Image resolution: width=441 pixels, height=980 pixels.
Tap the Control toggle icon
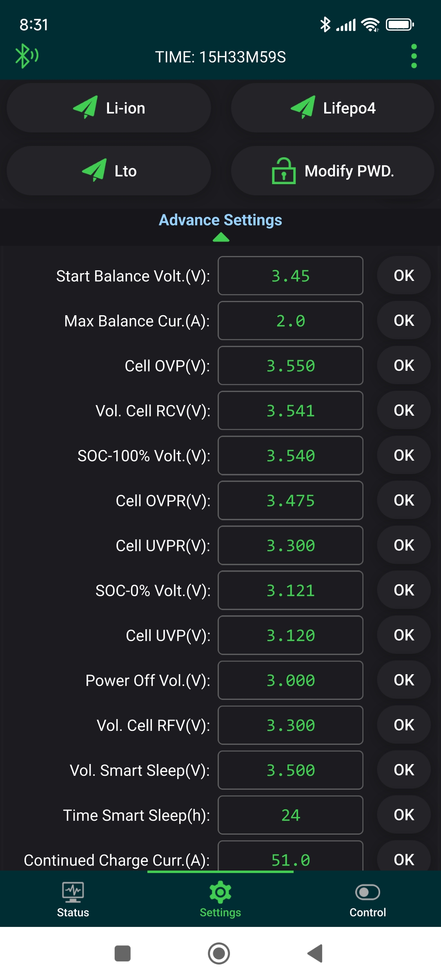[x=367, y=892]
